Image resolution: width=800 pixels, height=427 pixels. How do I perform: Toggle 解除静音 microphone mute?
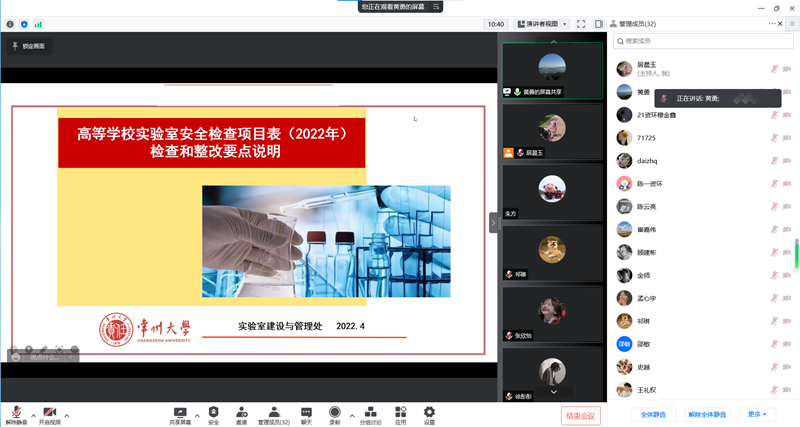click(16, 415)
